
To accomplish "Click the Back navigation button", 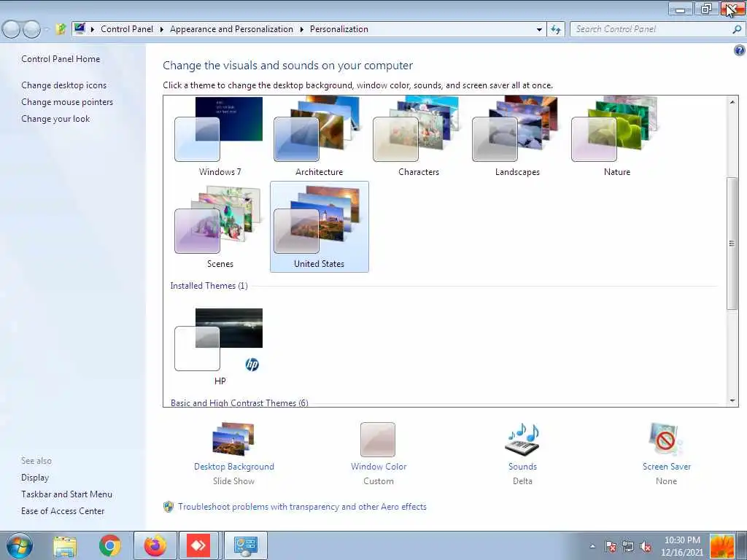I will coord(11,29).
